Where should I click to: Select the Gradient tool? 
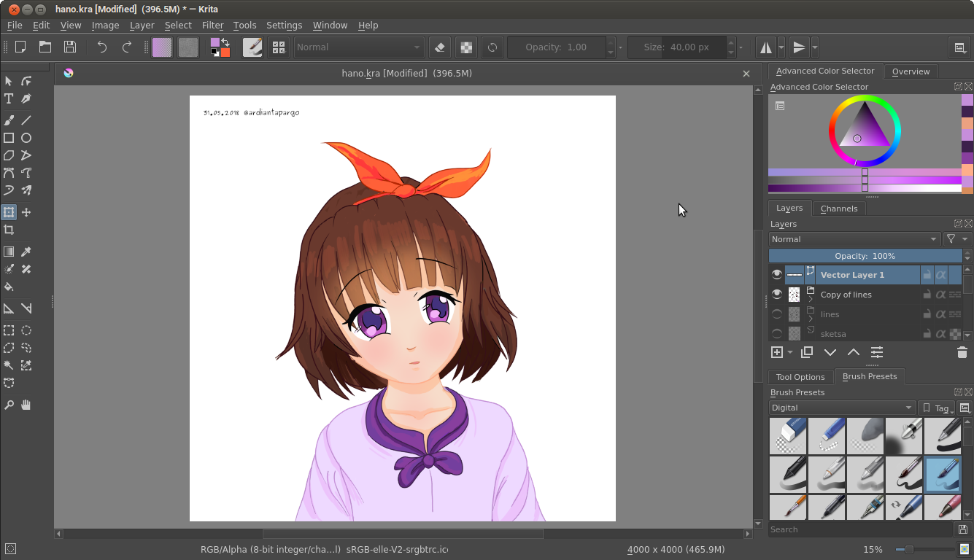click(9, 251)
